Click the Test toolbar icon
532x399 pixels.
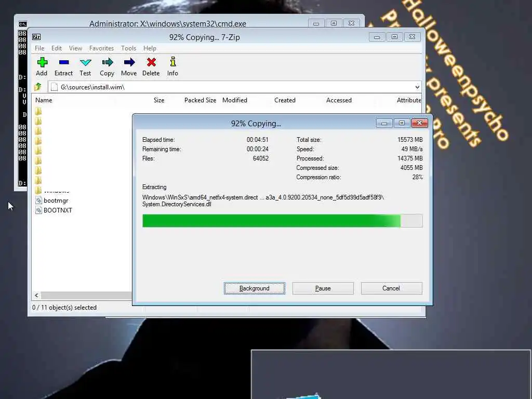[85, 62]
